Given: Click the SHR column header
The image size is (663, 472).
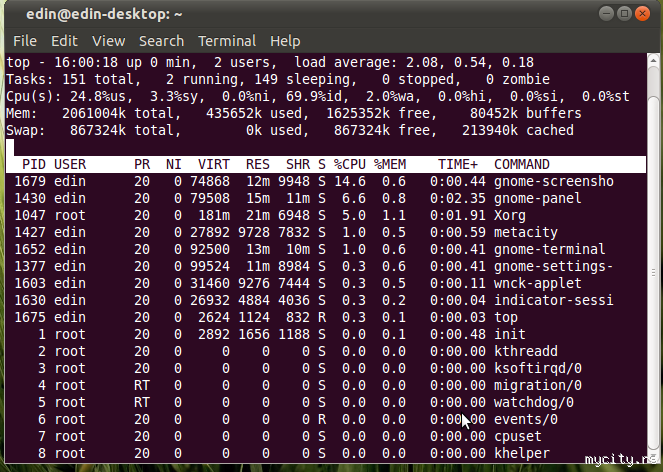Looking at the screenshot, I should [298, 165].
